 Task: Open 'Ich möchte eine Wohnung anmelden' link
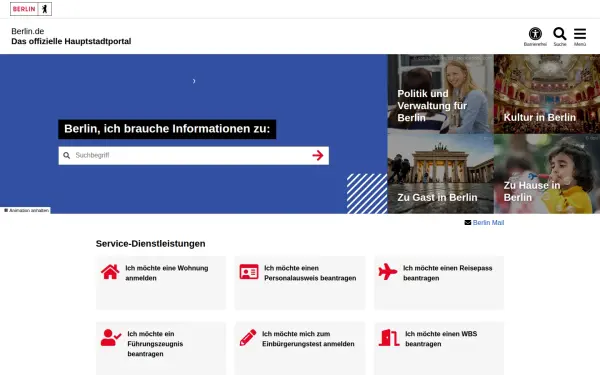(167, 273)
